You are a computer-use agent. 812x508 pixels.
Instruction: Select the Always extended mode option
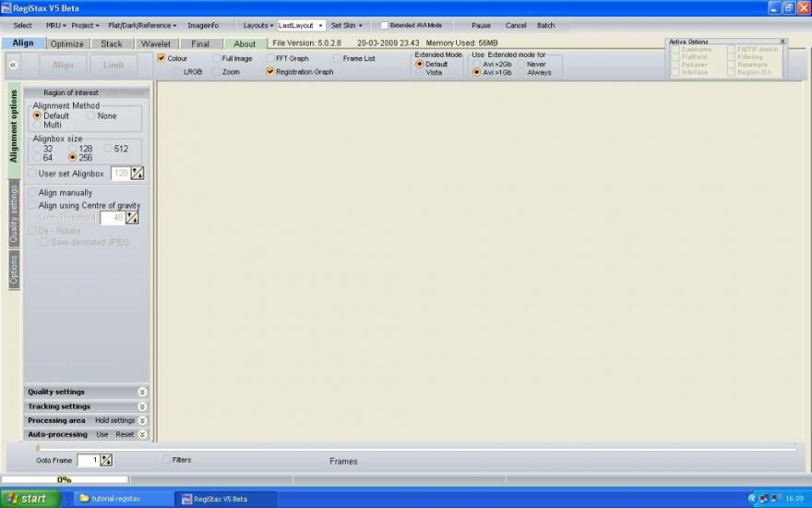coord(521,73)
